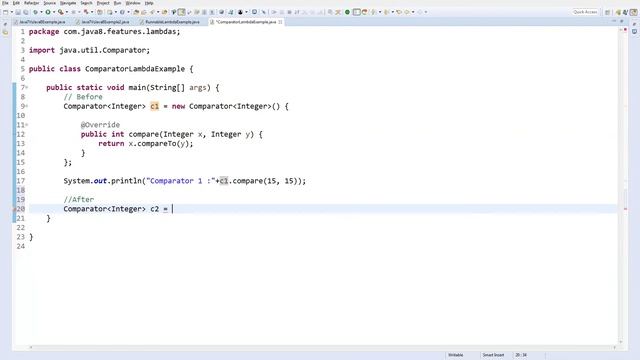Image resolution: width=640 pixels, height=360 pixels.
Task: Click the "import java.util.Comparator;" line
Action: [89, 50]
